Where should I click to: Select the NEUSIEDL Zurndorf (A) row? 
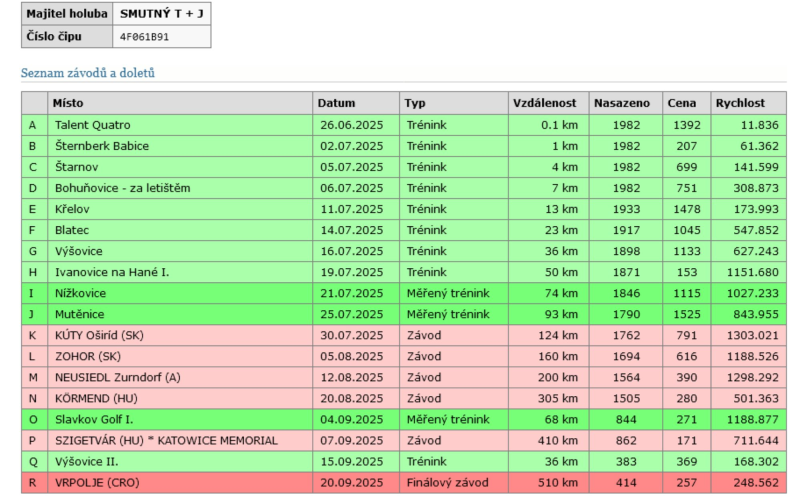click(x=115, y=377)
